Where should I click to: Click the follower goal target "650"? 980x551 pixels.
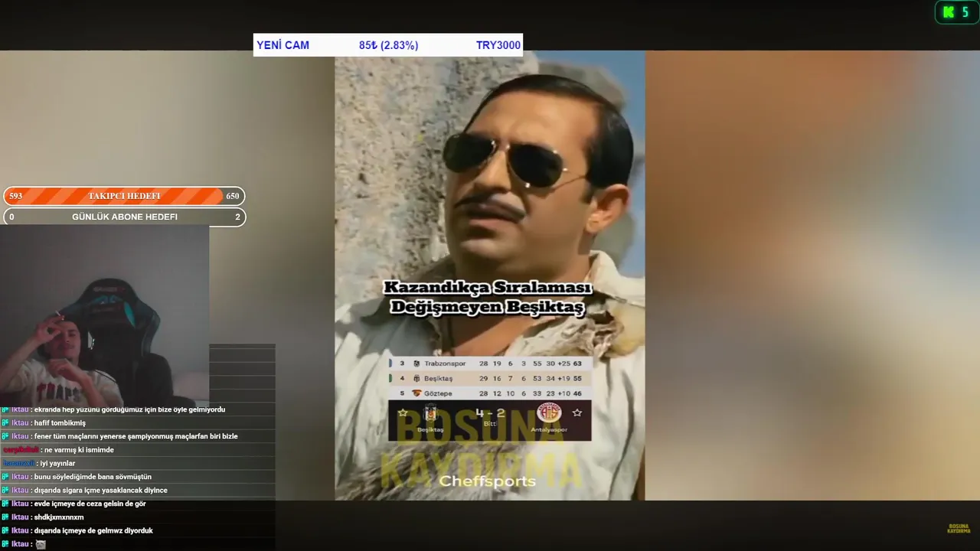pos(232,196)
